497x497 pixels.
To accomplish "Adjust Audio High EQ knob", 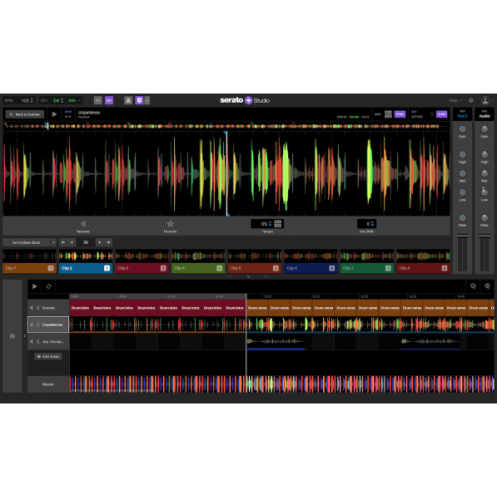I will pos(484,154).
